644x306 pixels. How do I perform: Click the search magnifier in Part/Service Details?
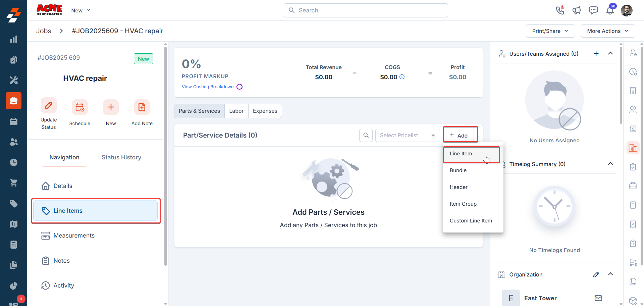(366, 135)
